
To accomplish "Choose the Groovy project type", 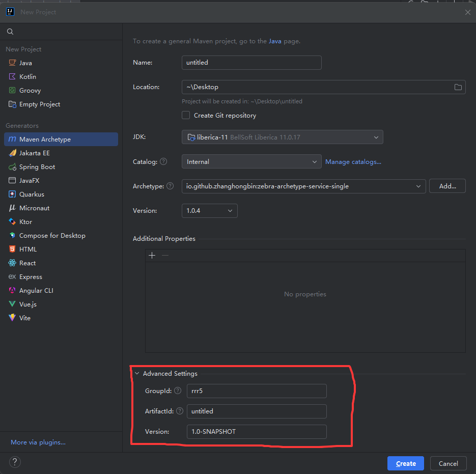I will coord(61,91).
